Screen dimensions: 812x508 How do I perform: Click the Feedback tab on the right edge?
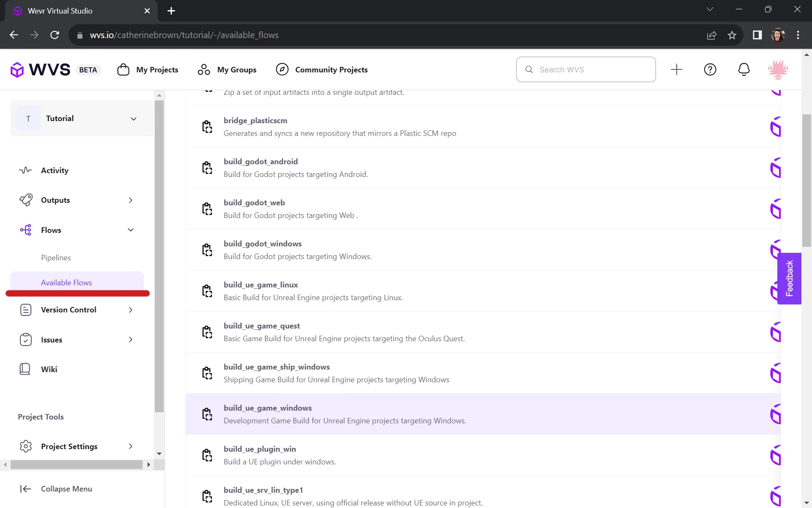(789, 278)
